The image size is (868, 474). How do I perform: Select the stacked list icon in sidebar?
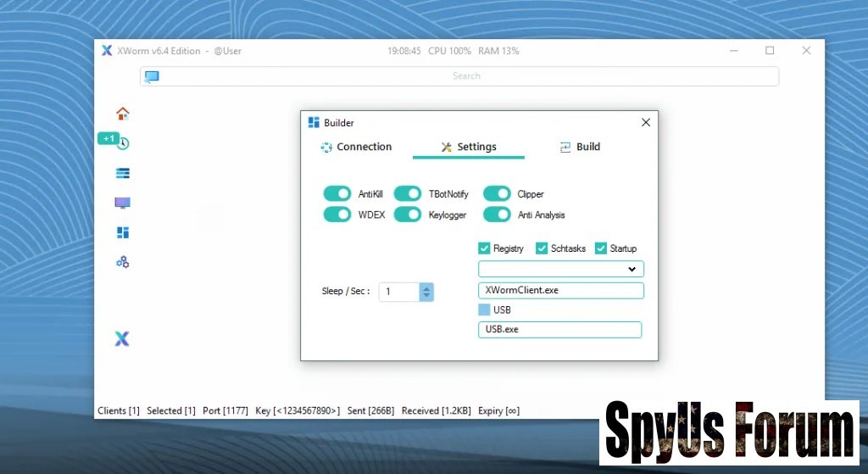123,173
